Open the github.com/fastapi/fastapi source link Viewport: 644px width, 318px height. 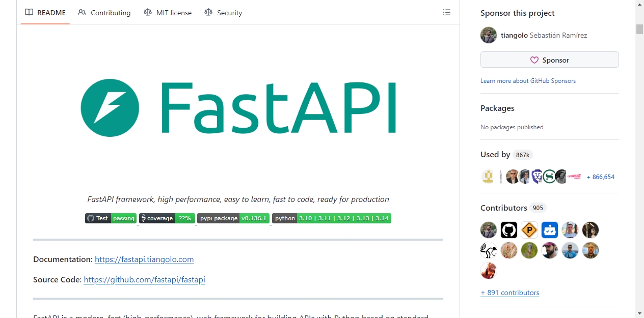point(144,279)
